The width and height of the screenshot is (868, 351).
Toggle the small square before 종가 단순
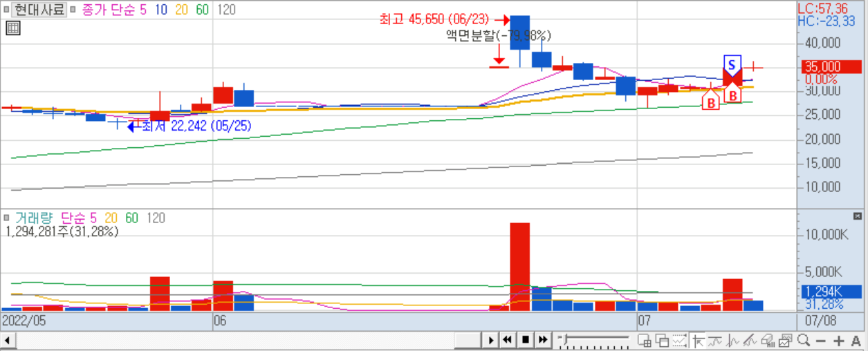[73, 10]
